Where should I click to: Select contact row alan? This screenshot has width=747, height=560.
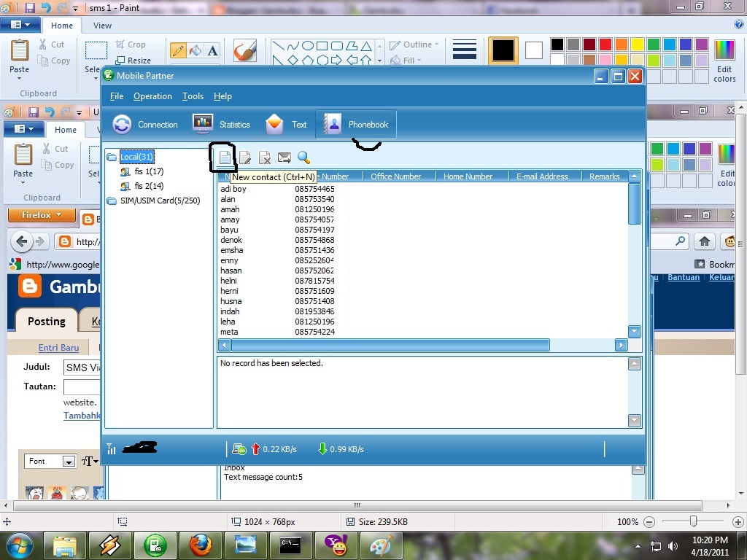(x=277, y=199)
